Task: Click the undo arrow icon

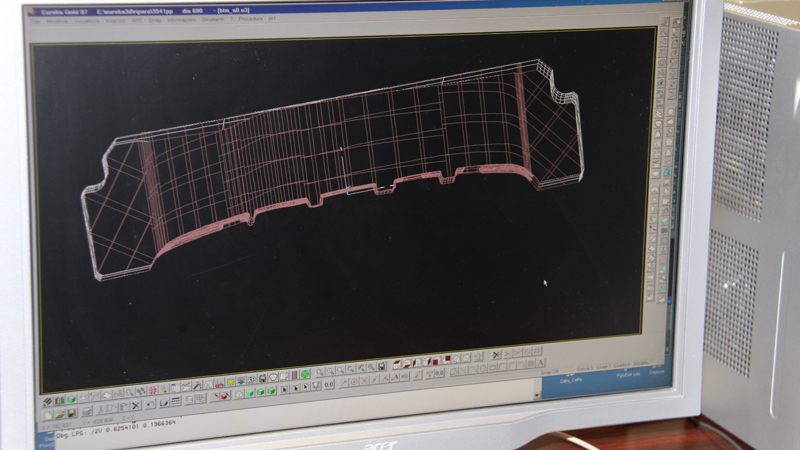Action: (151, 404)
